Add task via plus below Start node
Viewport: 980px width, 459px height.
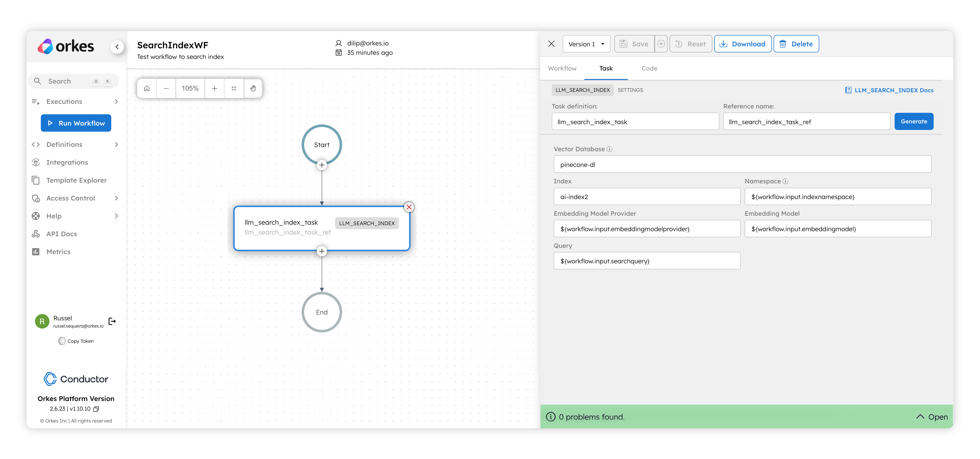(322, 165)
